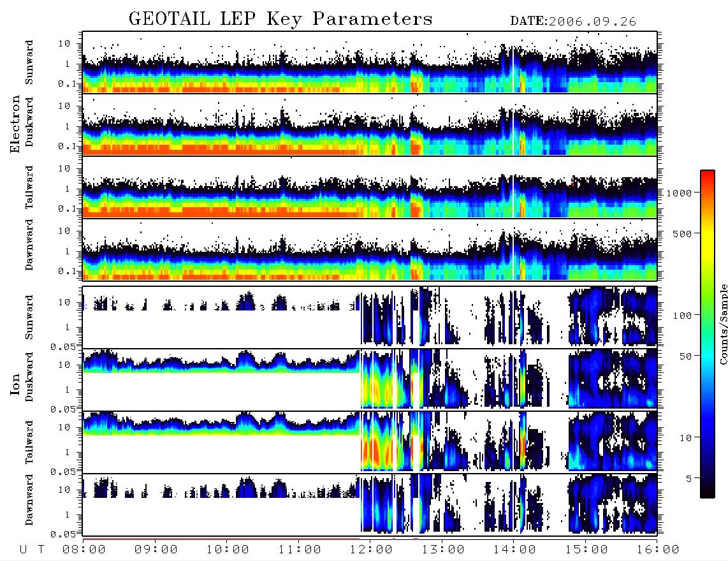Select the 12:00 time tick label
The image size is (728, 561).
point(371,550)
